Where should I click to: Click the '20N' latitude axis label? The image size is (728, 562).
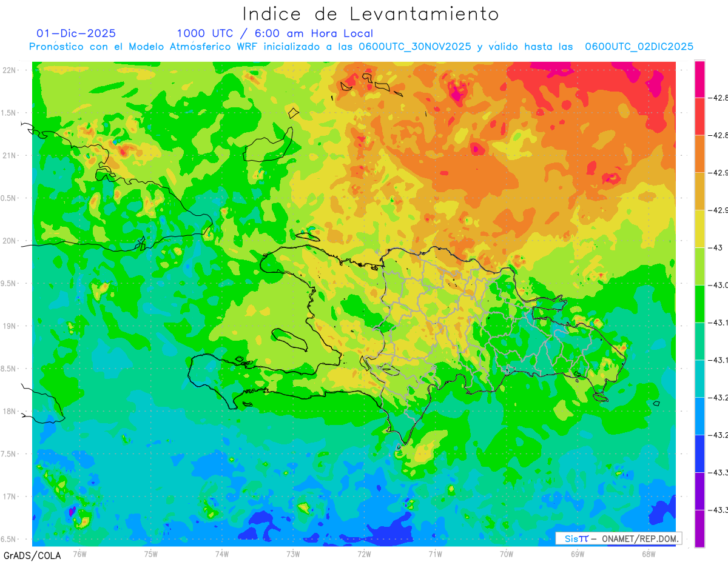[x=9, y=241]
